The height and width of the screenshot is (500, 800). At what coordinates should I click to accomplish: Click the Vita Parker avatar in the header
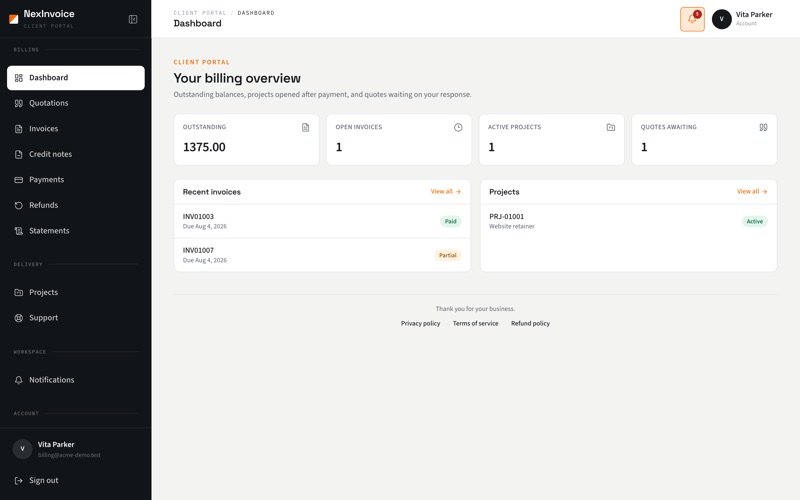[x=721, y=19]
